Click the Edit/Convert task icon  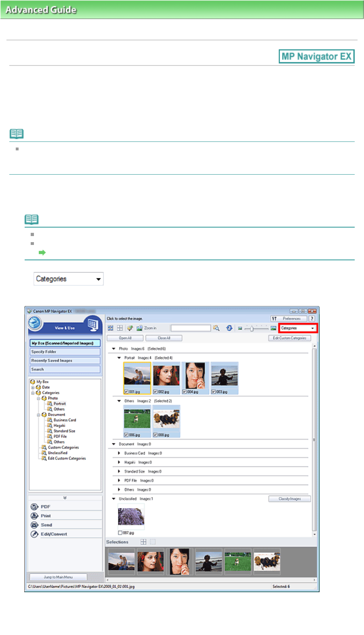(34, 534)
